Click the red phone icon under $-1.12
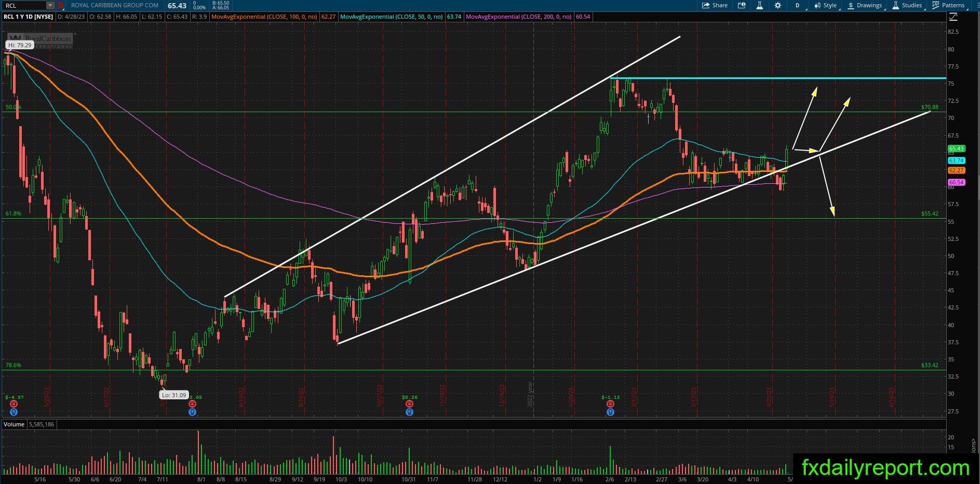The width and height of the screenshot is (980, 484). coord(610,404)
